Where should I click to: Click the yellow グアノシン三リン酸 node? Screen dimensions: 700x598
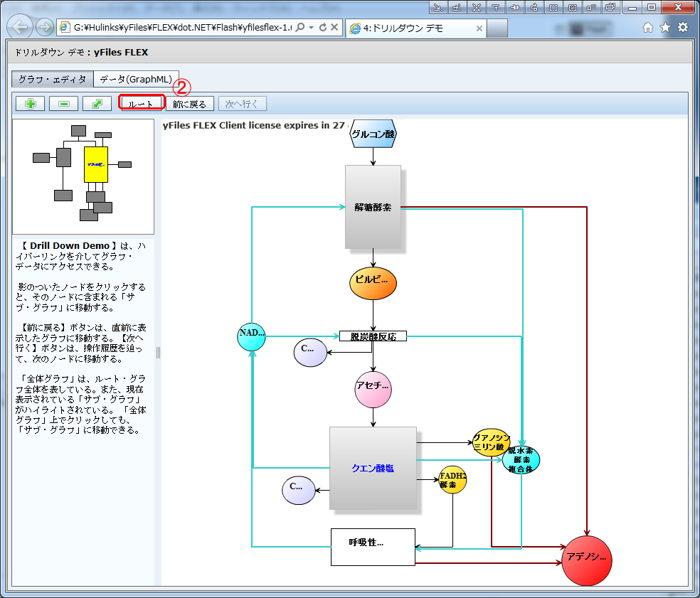click(x=491, y=442)
